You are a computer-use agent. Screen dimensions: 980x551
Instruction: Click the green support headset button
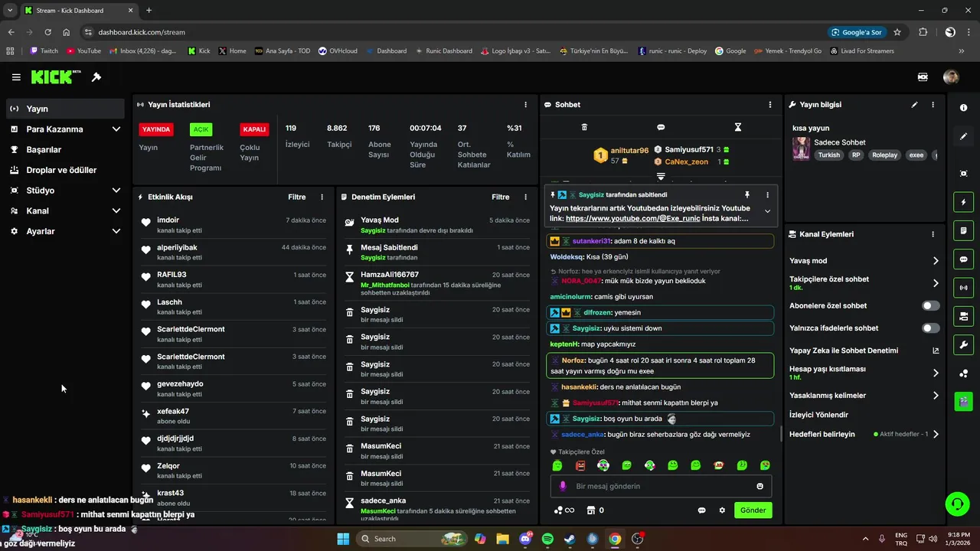957,504
